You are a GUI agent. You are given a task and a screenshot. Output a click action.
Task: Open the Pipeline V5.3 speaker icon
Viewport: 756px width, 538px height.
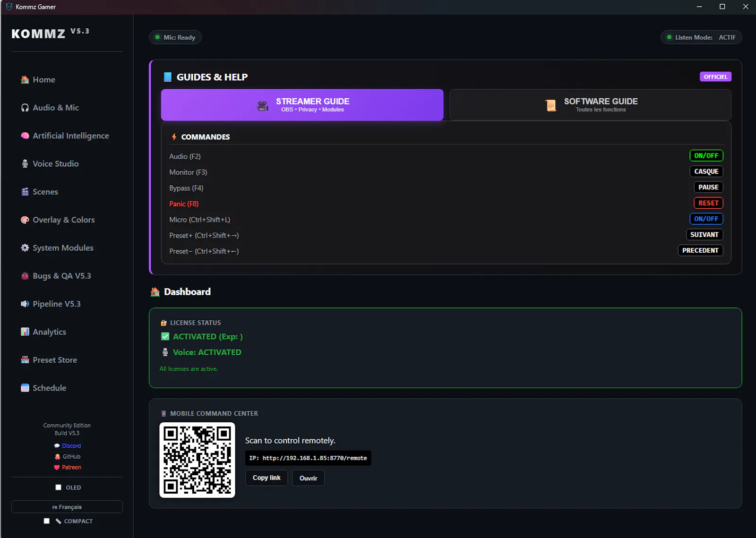(x=25, y=304)
